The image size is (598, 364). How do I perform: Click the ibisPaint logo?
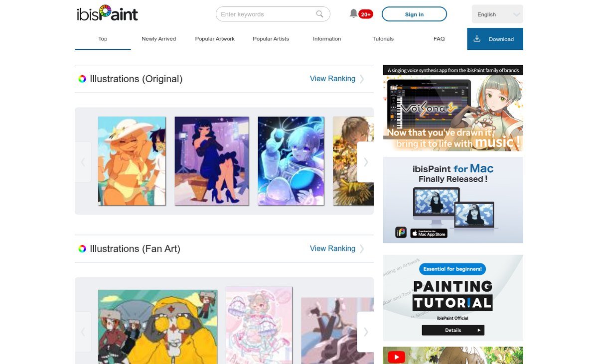pyautogui.click(x=107, y=13)
